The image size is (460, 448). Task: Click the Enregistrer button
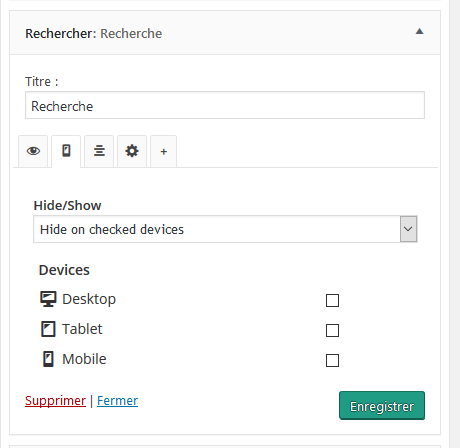(x=382, y=406)
